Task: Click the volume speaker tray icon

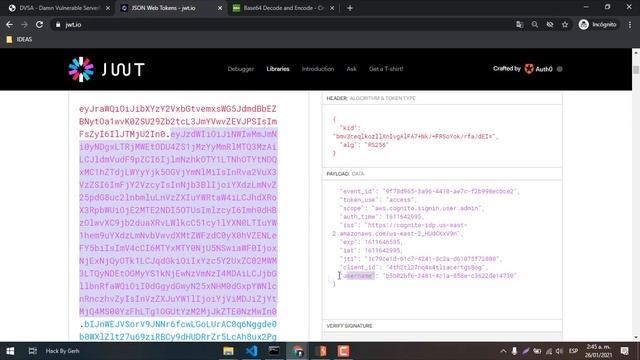Action: tap(560, 351)
